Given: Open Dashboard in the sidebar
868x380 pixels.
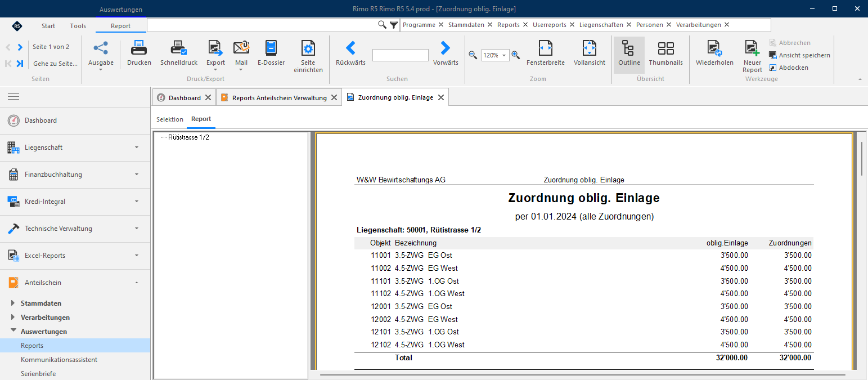Looking at the screenshot, I should 75,120.
